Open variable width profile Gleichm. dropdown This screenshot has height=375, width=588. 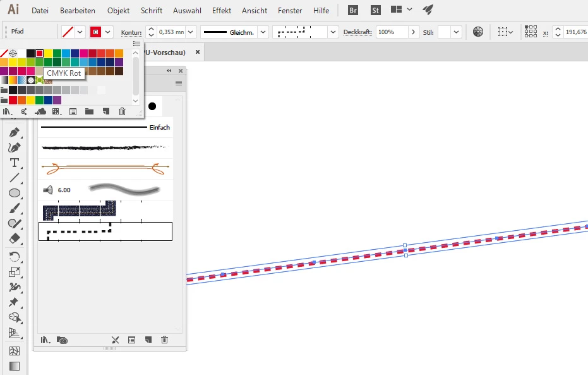coord(263,32)
